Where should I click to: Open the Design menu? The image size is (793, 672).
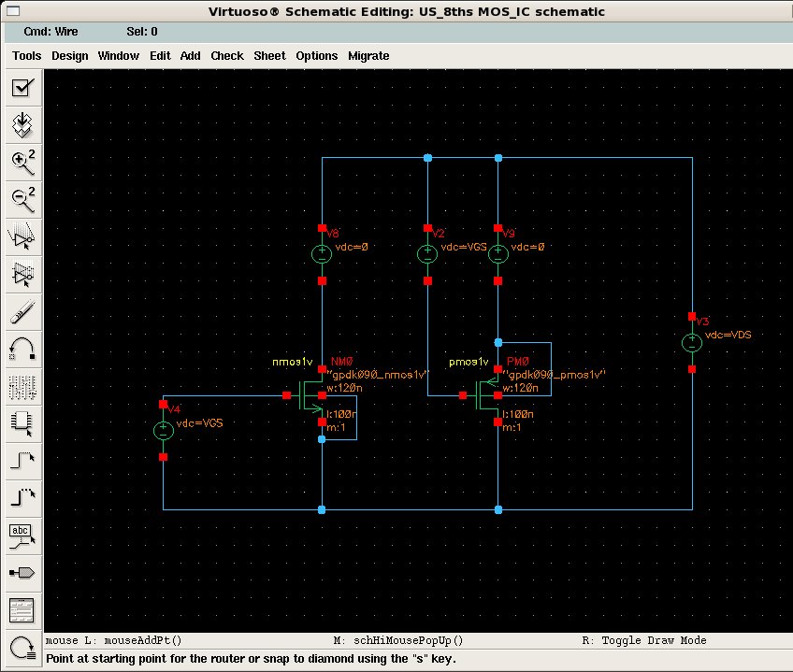[70, 56]
